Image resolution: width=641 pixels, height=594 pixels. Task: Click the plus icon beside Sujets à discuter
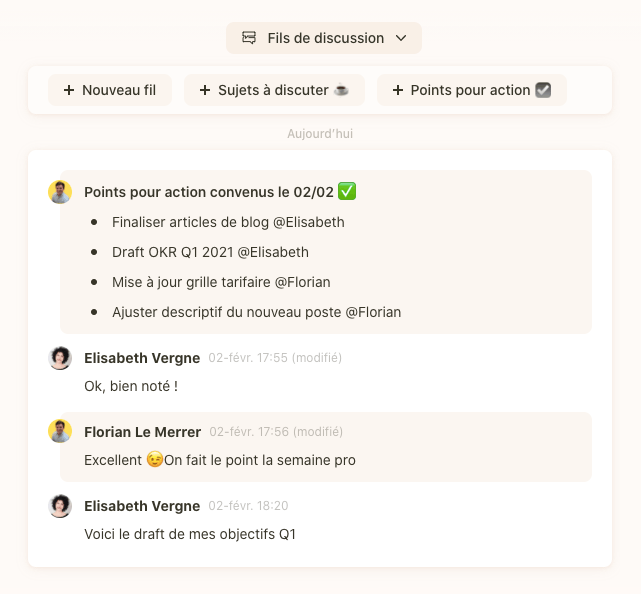(205, 90)
